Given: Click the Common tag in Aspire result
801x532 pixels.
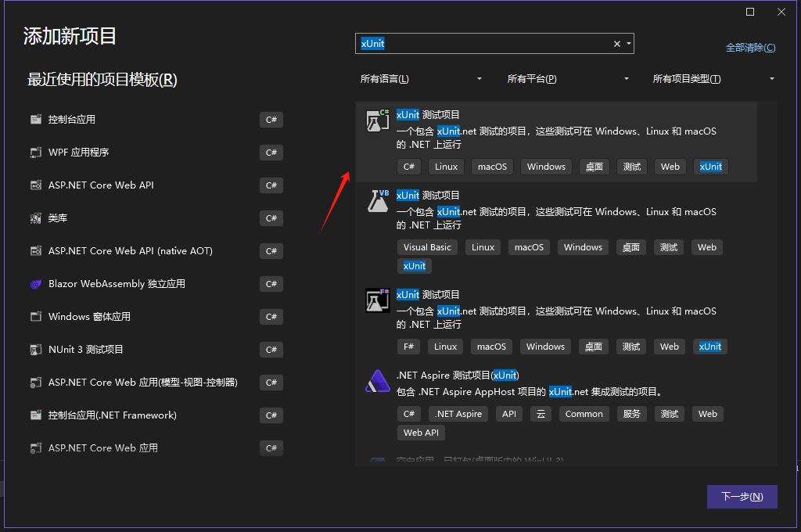Looking at the screenshot, I should (x=584, y=414).
